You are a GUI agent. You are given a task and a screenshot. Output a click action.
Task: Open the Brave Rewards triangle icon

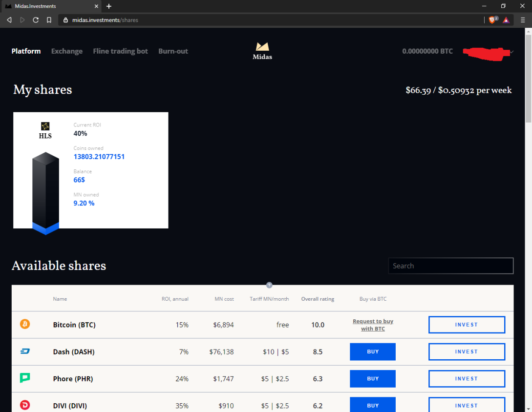click(506, 20)
